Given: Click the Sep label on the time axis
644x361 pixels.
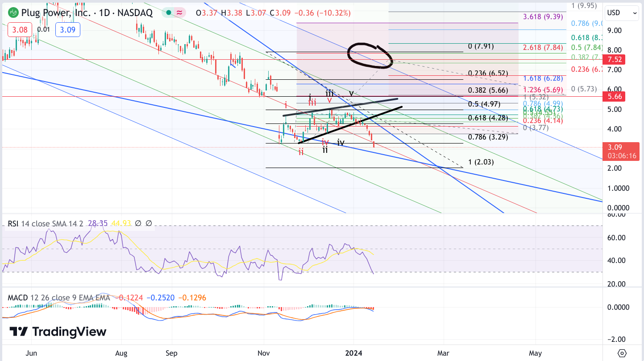Looking at the screenshot, I should click(171, 353).
